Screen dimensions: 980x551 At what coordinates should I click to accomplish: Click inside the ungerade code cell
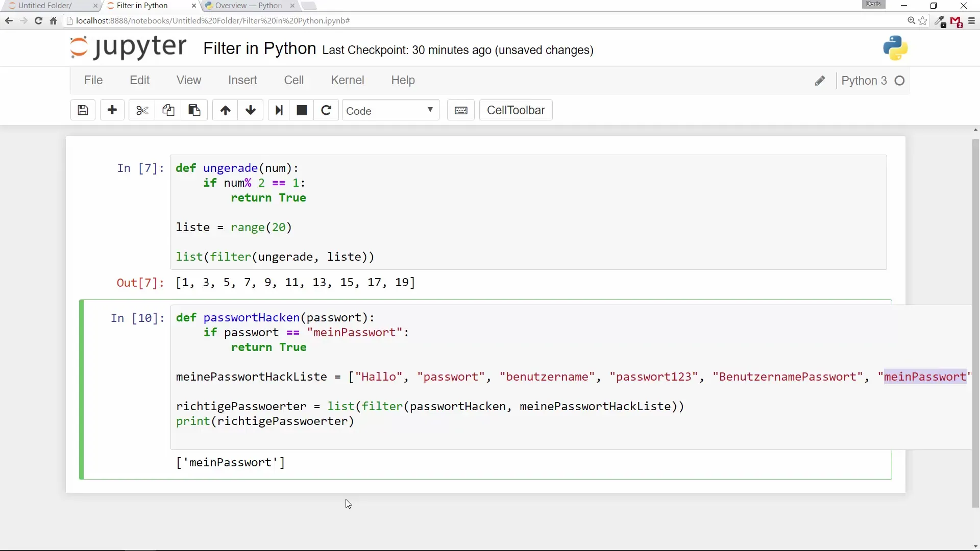click(528, 212)
